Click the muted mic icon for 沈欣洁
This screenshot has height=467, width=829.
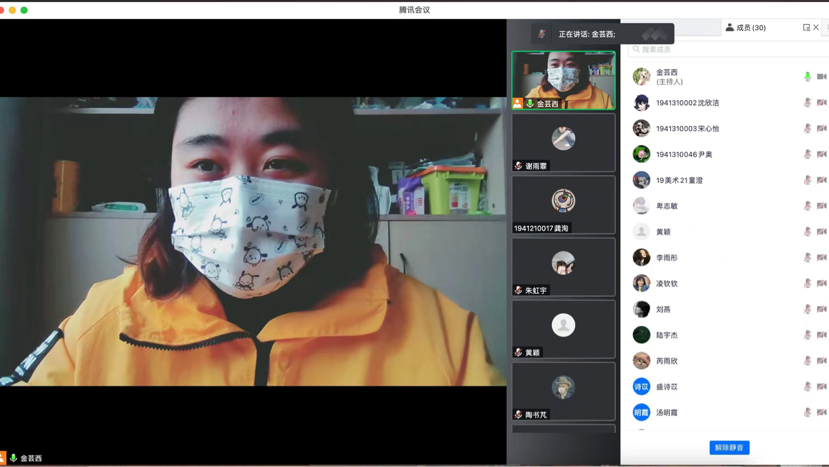pos(808,103)
